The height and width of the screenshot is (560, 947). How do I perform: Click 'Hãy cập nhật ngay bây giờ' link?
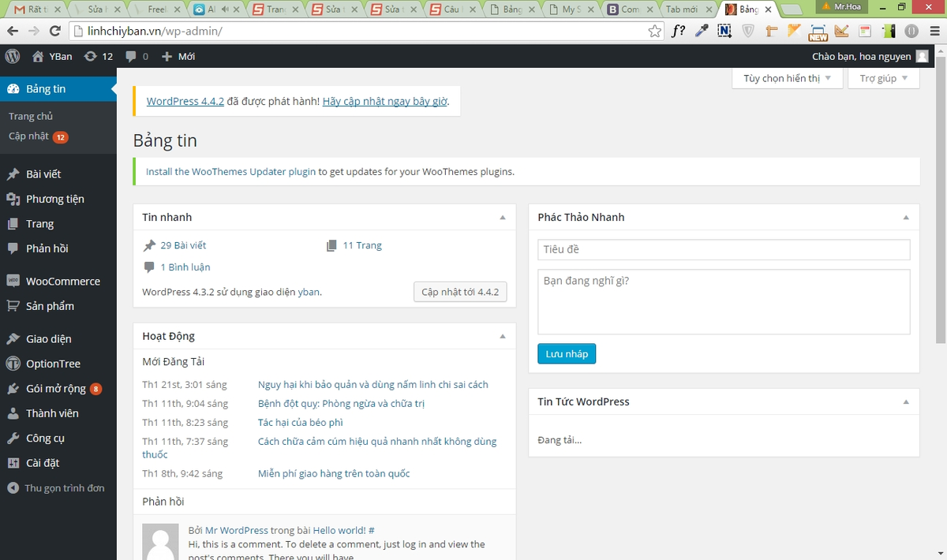[385, 102]
